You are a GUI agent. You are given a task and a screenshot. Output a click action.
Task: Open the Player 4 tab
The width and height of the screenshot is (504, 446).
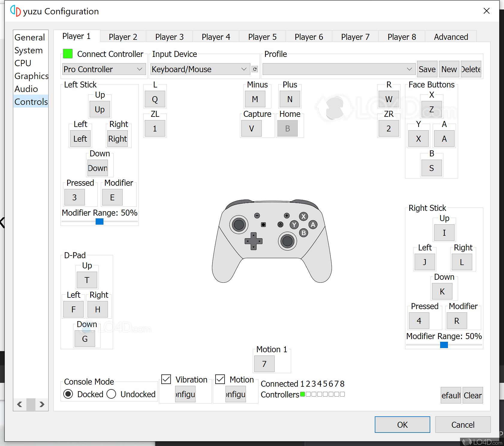point(216,37)
